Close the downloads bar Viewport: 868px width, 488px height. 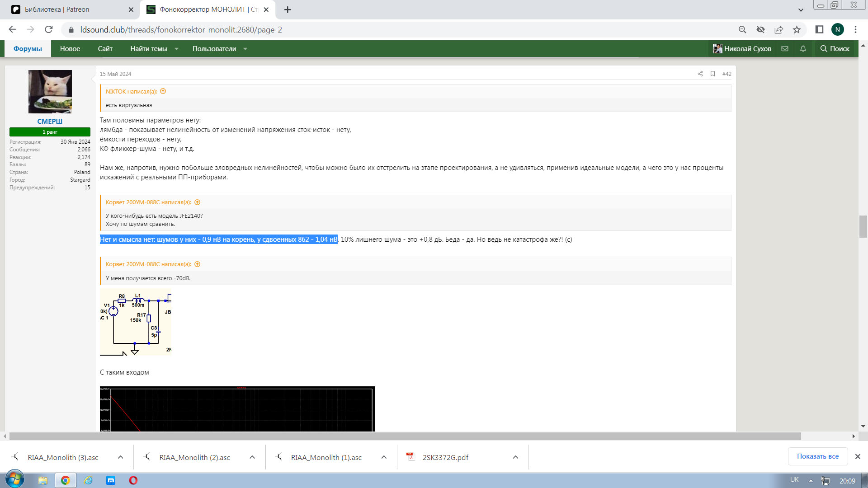click(858, 457)
